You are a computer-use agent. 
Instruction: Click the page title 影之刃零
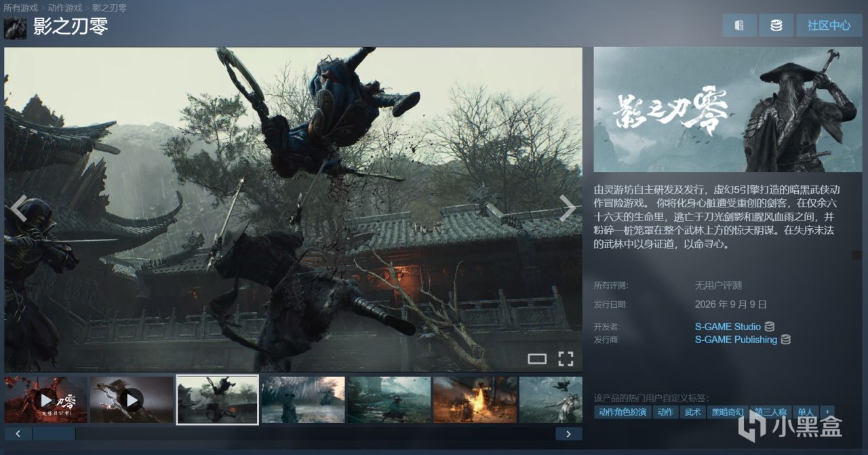(x=71, y=28)
